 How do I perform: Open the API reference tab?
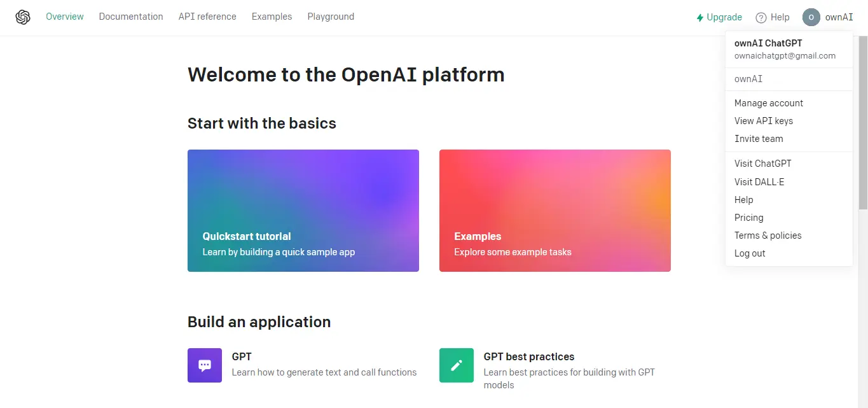207,17
